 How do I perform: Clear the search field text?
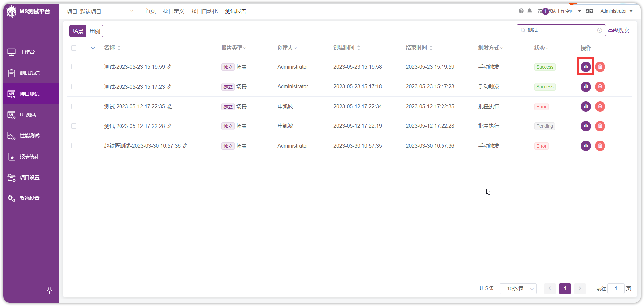[x=600, y=30]
